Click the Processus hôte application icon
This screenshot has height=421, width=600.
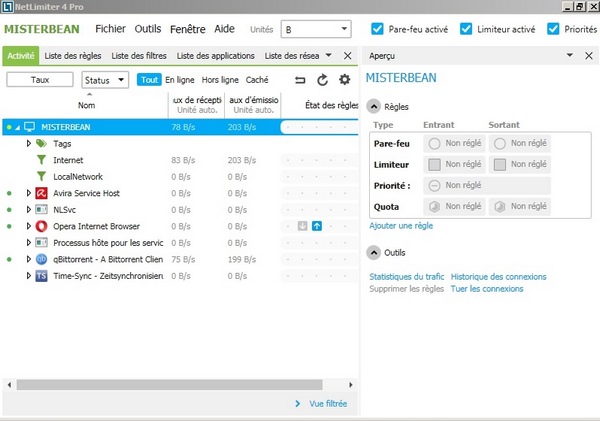click(x=41, y=243)
